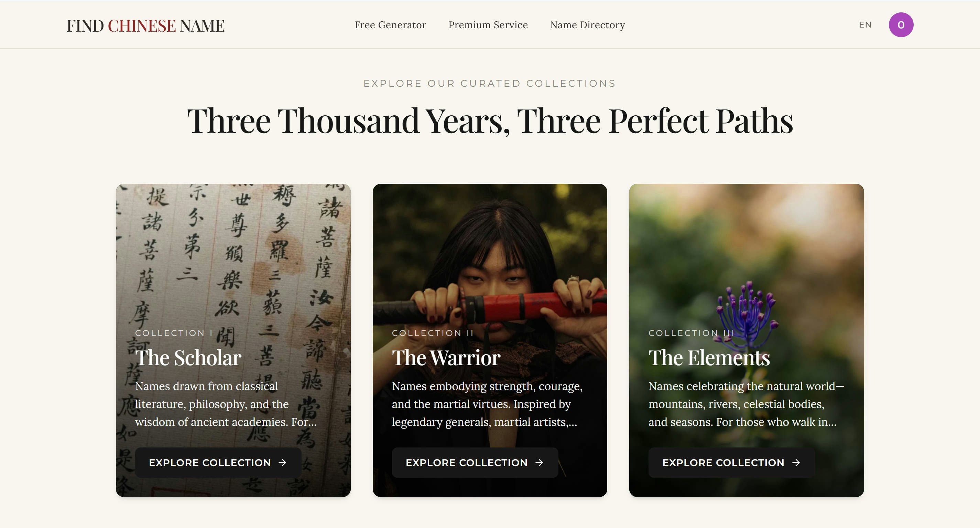Image resolution: width=980 pixels, height=528 pixels.
Task: Open the purple user avatar icon
Action: 901,25
